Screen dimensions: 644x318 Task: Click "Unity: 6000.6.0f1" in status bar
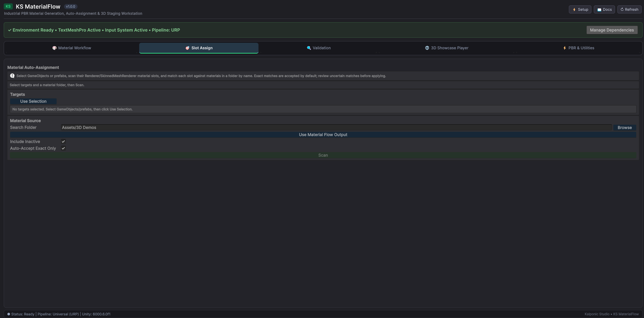click(x=96, y=314)
